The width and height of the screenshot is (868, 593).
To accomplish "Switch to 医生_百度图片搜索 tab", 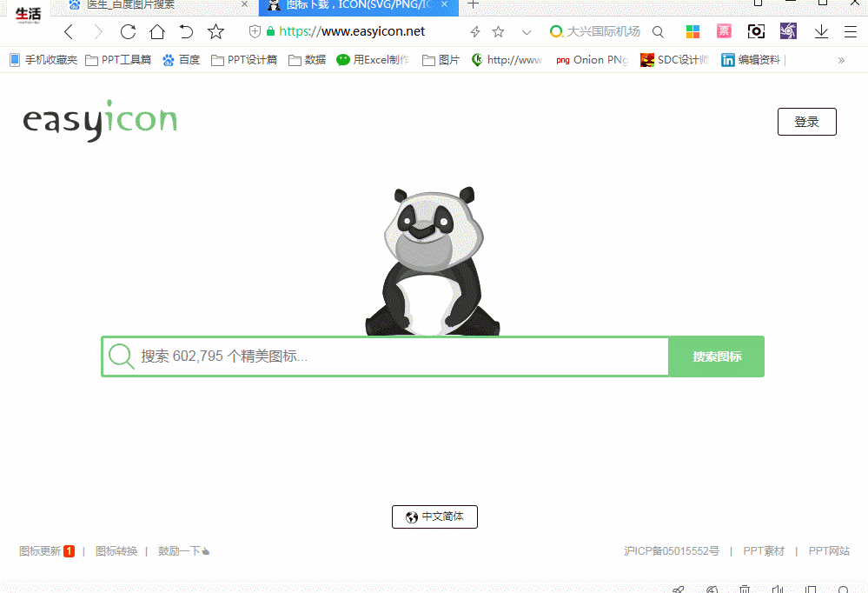I will 130,5.
